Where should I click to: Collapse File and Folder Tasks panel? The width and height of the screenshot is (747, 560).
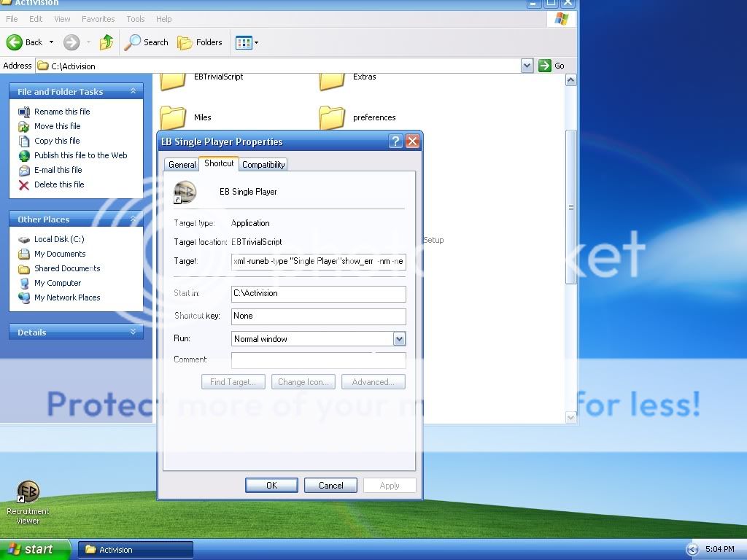tap(133, 91)
